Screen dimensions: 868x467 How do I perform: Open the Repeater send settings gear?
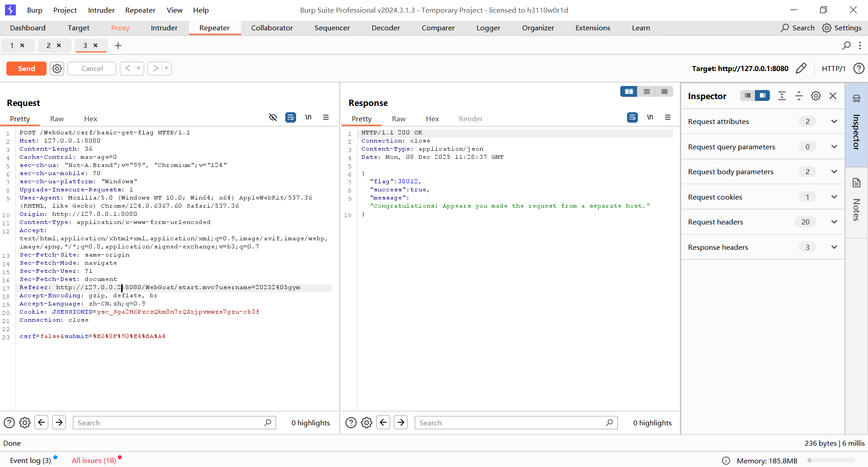tap(57, 68)
